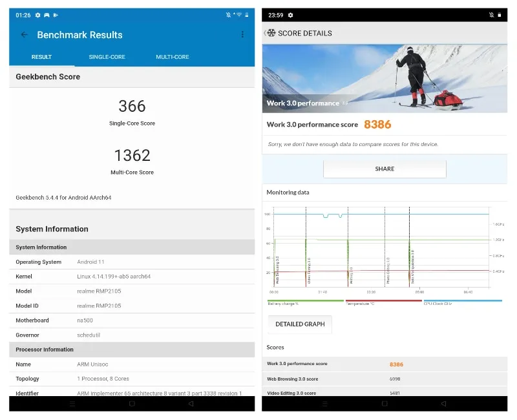The width and height of the screenshot is (517, 420).
Task: Toggle the Temperature °C legend
Action: 383,302
